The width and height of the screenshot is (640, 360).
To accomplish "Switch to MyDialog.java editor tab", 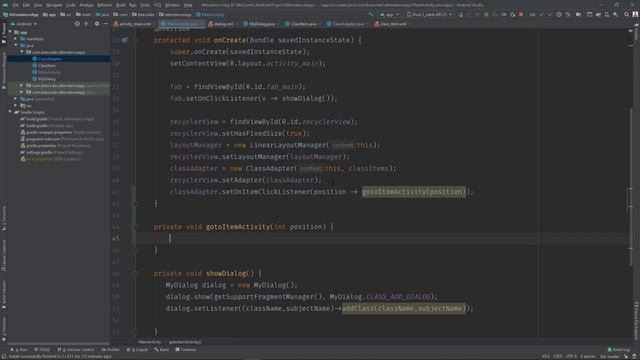I will (260, 24).
